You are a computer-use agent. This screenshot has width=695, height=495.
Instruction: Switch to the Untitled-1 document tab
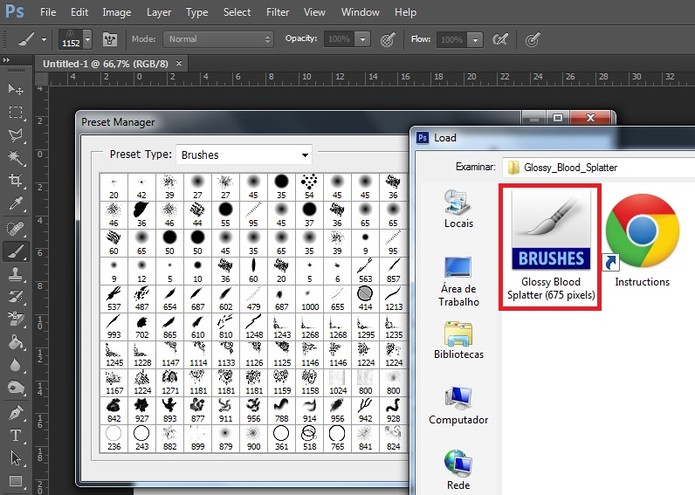105,64
